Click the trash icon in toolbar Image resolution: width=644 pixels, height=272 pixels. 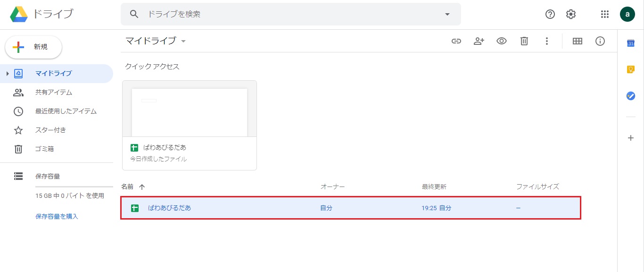coord(524,41)
